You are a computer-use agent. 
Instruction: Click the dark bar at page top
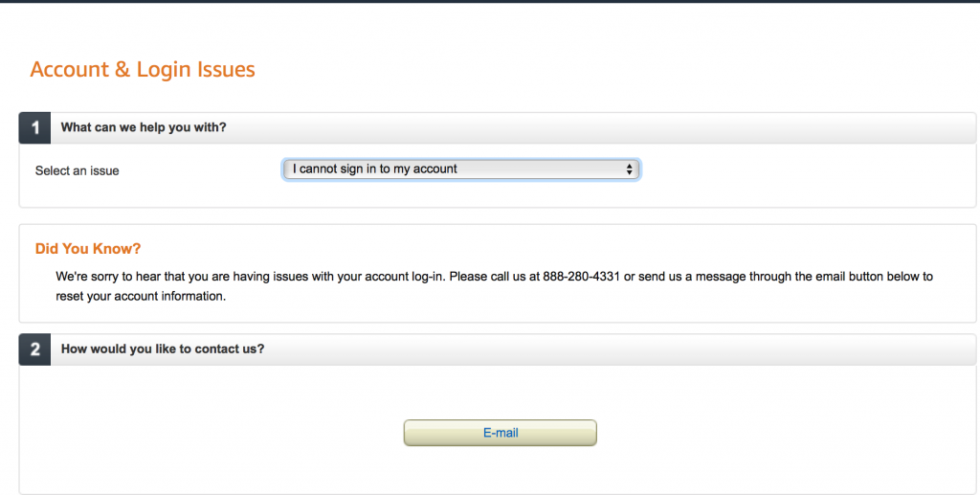point(490,2)
